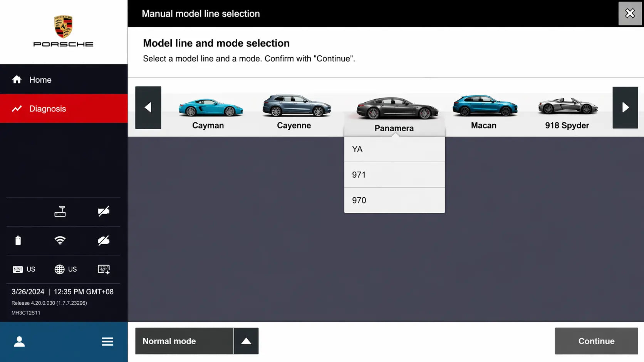Open the Diagnosis section
644x362 pixels.
(x=64, y=108)
